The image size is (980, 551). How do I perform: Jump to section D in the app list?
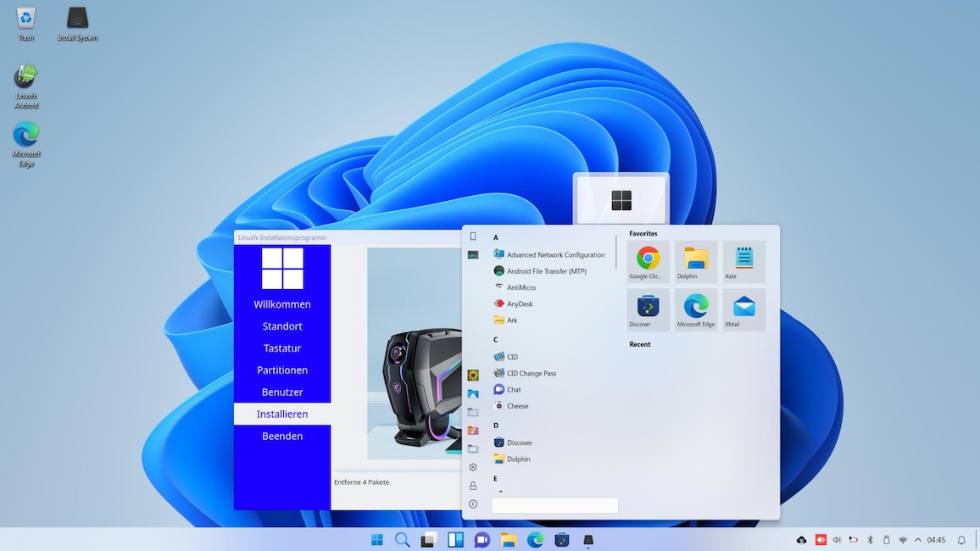pyautogui.click(x=495, y=425)
